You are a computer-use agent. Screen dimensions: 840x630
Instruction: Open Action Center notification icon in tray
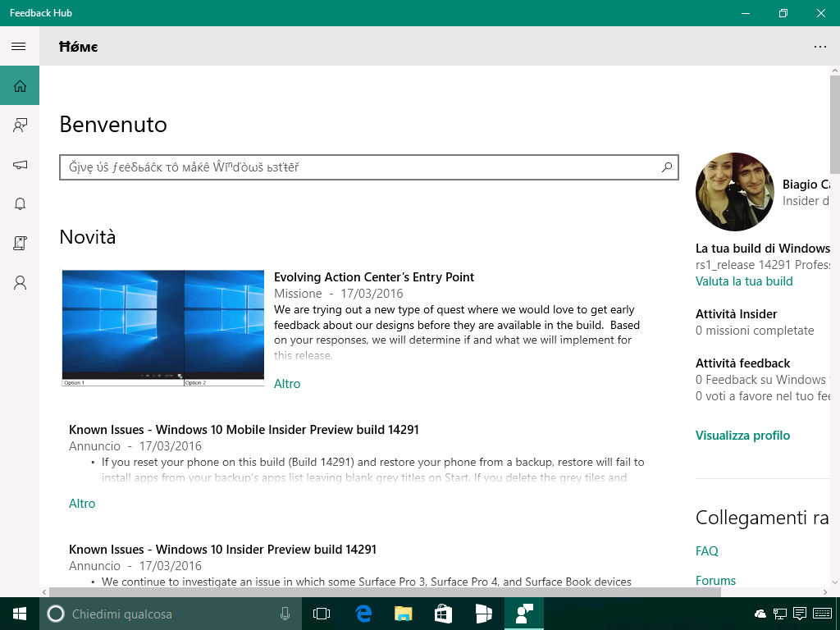800,614
